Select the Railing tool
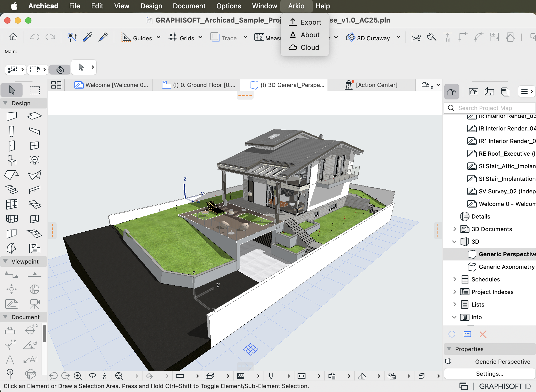The width and height of the screenshot is (536, 392). 34,189
